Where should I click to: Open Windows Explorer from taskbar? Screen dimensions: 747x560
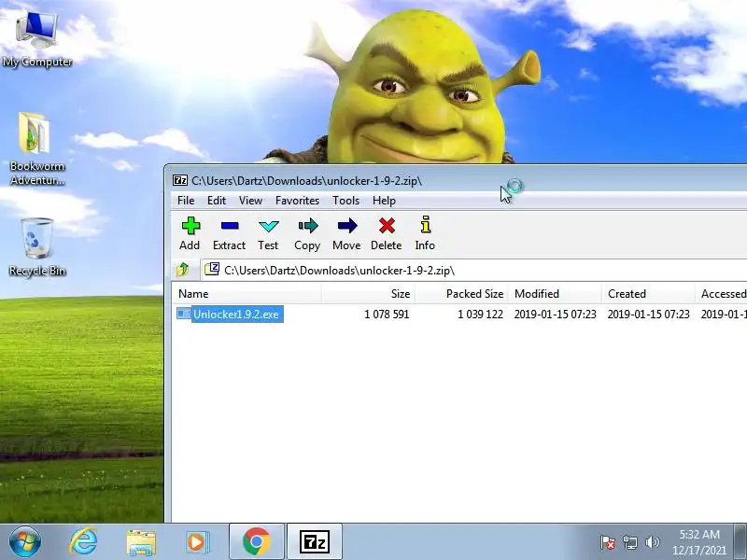[141, 542]
